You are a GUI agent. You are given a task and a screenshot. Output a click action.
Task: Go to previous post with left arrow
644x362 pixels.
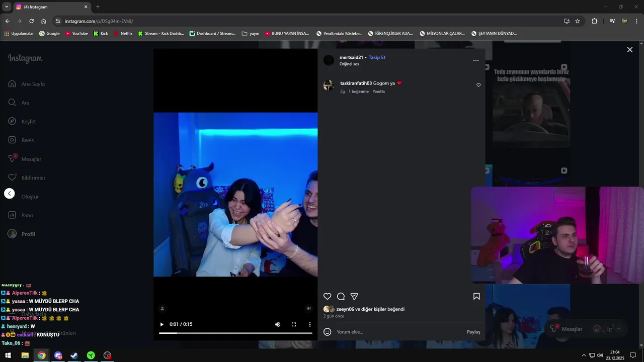10,194
